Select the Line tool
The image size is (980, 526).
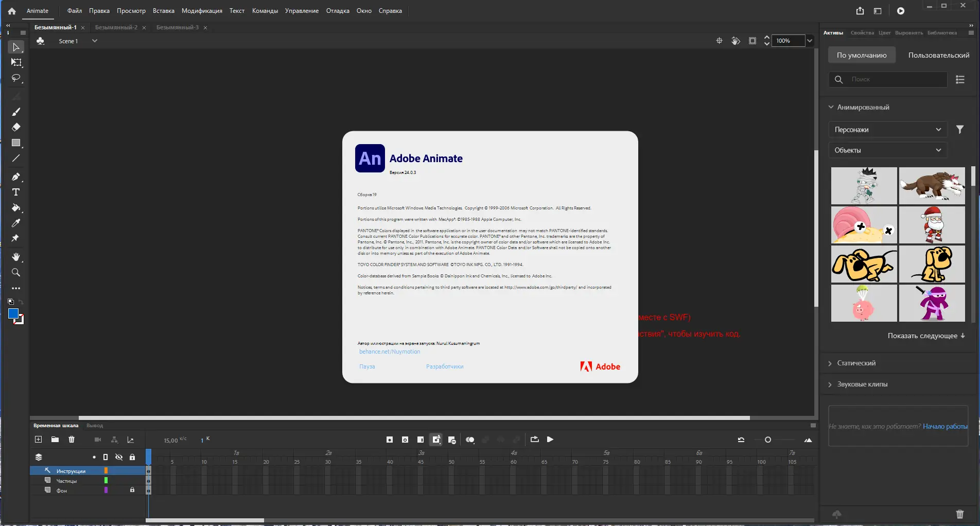(16, 158)
